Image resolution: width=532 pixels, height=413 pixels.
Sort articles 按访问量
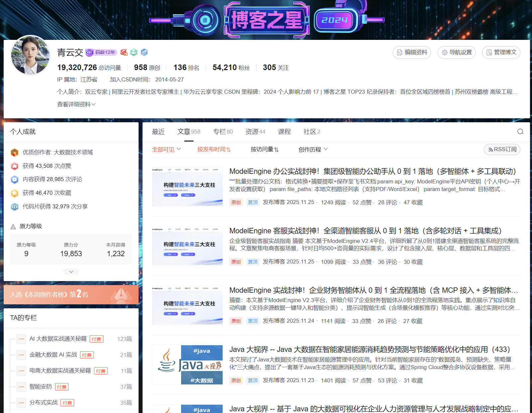[x=265, y=150]
